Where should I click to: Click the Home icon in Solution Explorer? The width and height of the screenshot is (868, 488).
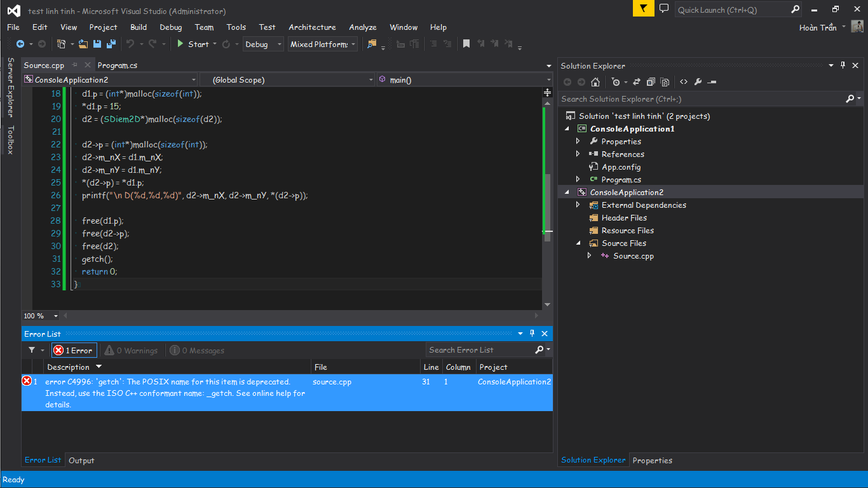tap(595, 82)
